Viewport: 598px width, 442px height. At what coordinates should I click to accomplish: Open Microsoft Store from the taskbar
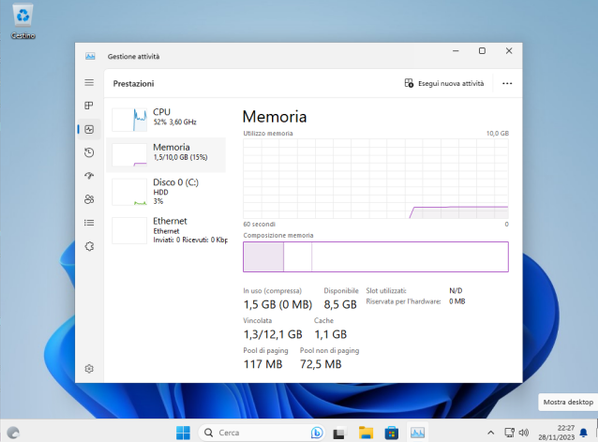tap(391, 432)
